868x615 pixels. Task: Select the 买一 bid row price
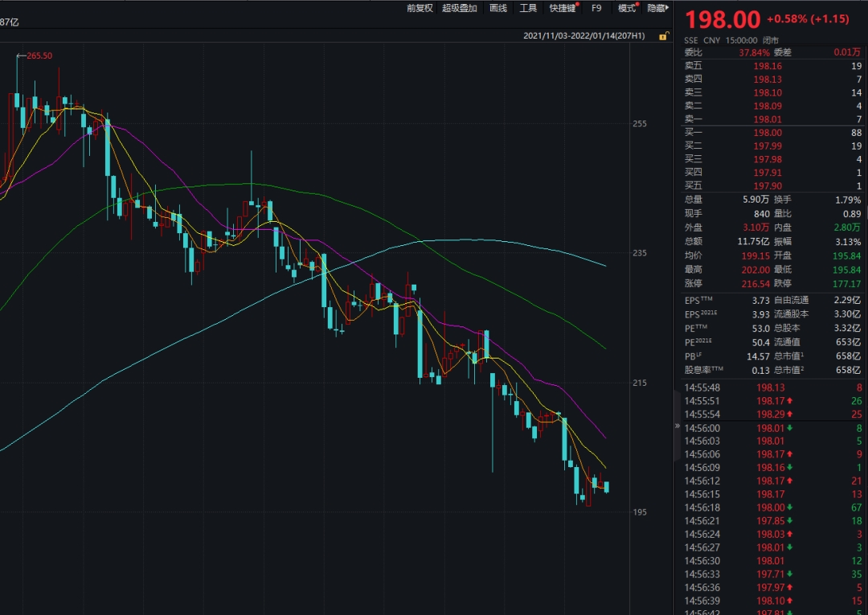coord(768,133)
